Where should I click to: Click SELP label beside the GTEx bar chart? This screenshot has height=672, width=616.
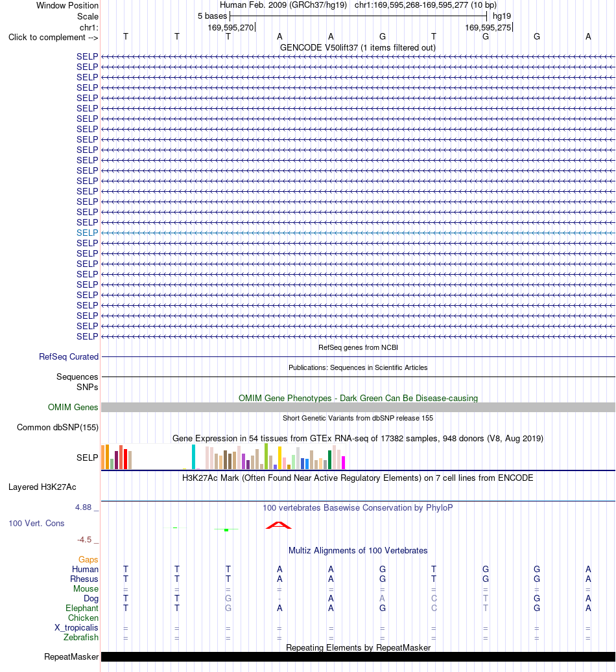tap(87, 458)
